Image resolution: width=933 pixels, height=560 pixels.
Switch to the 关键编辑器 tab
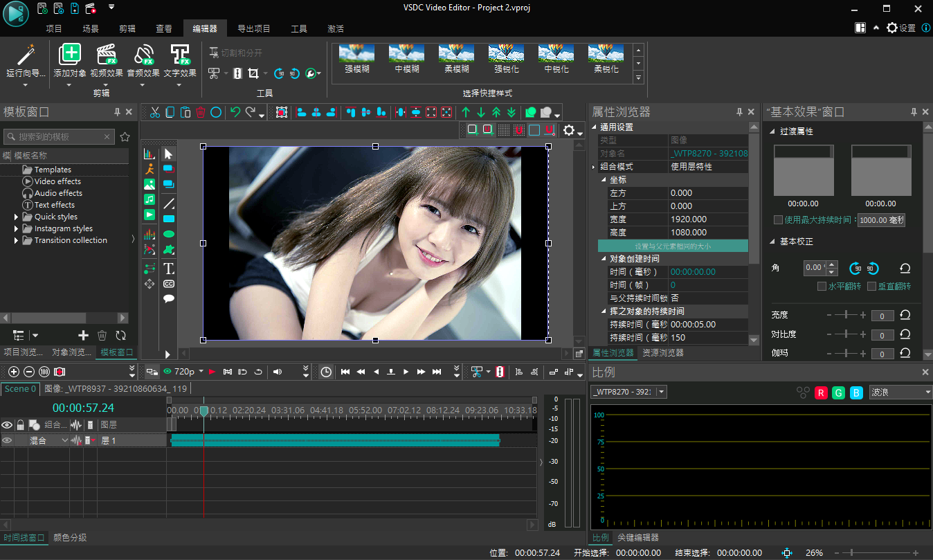638,537
